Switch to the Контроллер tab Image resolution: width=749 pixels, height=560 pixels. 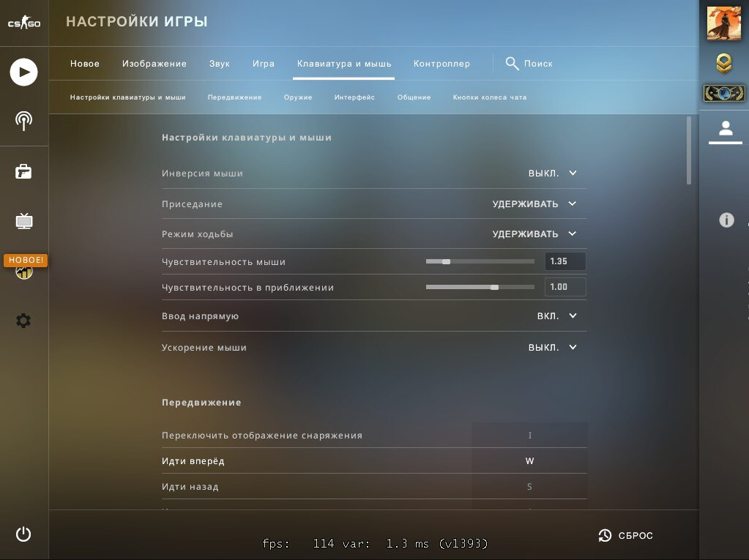[x=441, y=64]
